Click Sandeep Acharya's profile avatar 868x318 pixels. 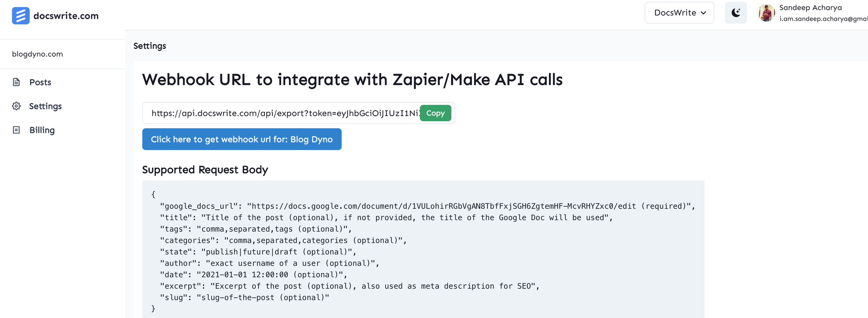[766, 13]
